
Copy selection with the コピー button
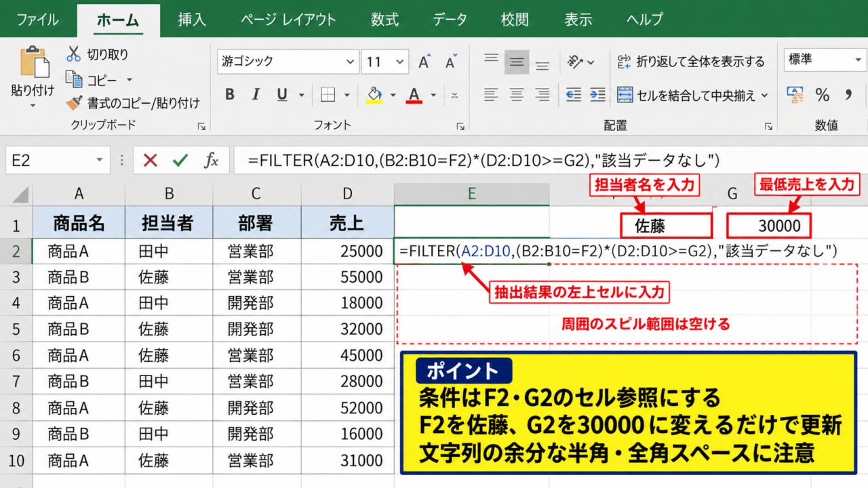[x=92, y=79]
